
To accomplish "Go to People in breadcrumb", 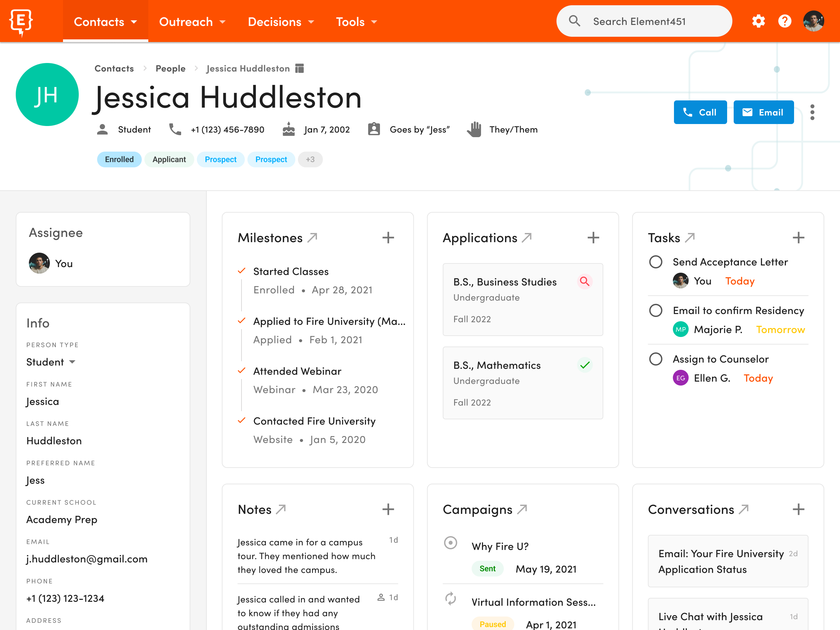I will click(x=171, y=68).
